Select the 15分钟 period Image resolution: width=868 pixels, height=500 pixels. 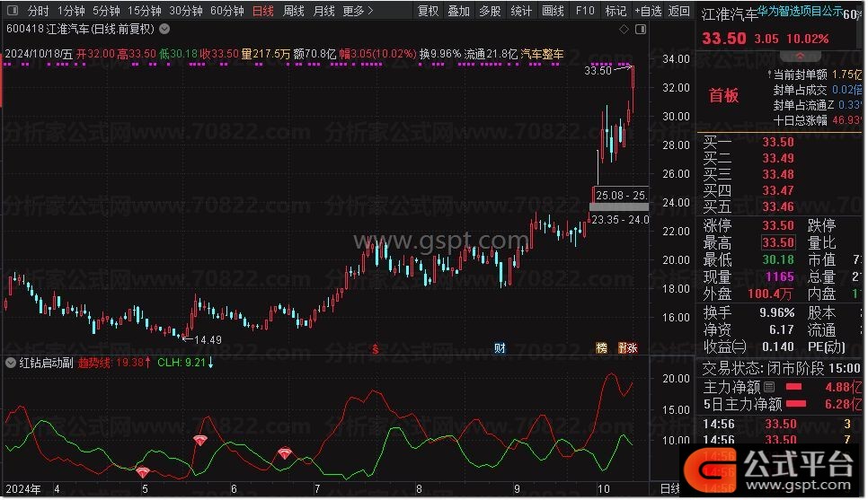(x=144, y=11)
